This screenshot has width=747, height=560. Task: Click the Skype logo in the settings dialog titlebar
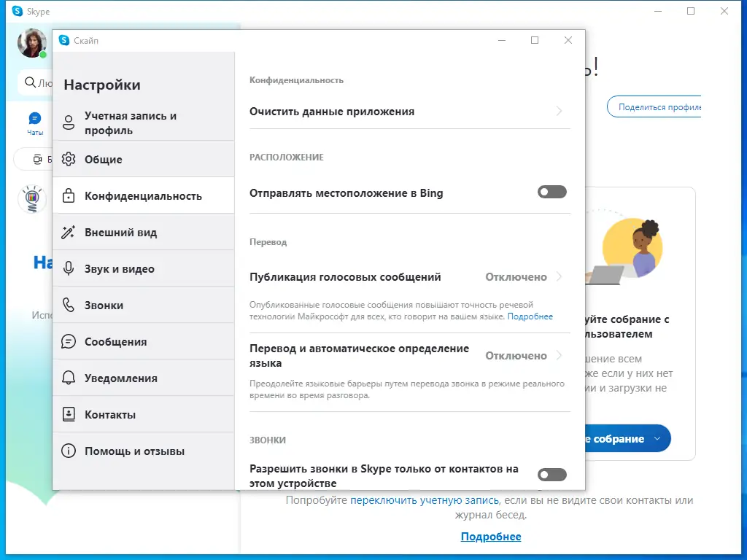pos(66,40)
